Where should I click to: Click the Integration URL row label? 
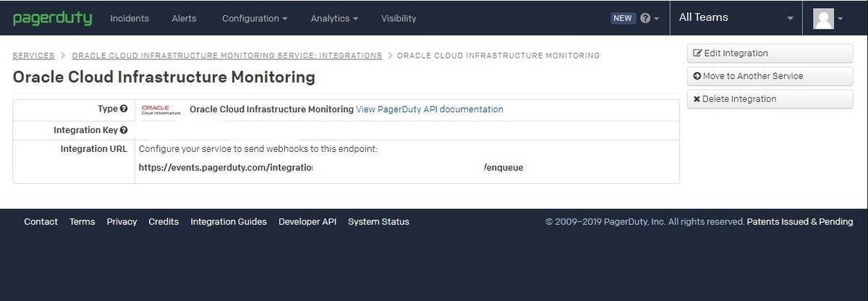(94, 149)
